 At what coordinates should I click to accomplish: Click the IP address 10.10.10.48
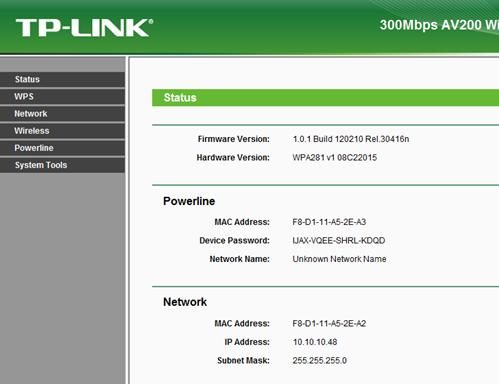point(315,342)
